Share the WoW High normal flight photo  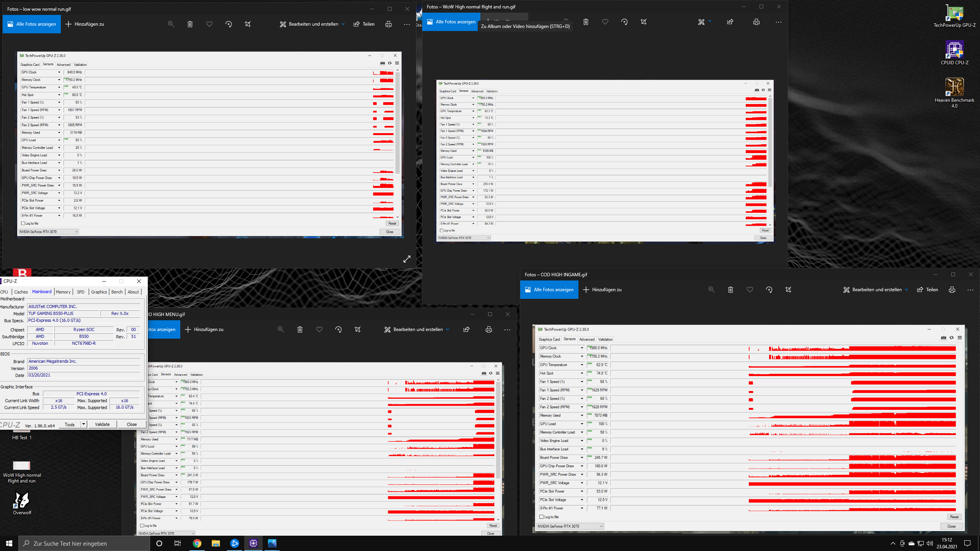coord(730,22)
